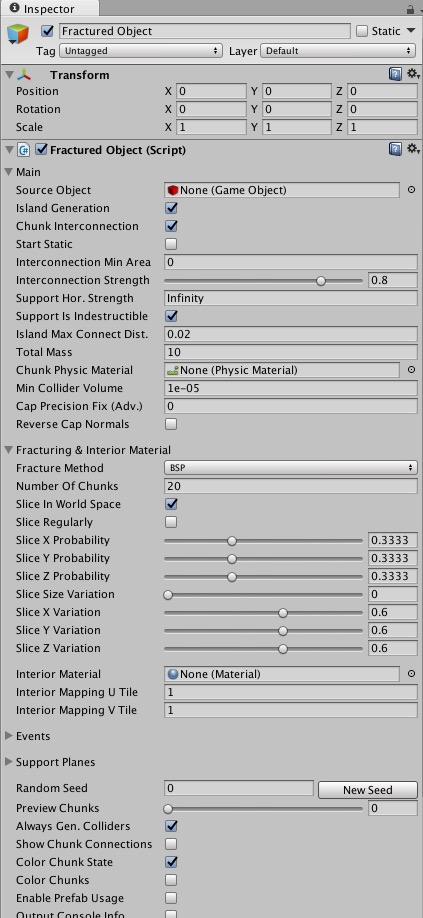Click the New Seed button
423x918 pixels.
pos(367,790)
